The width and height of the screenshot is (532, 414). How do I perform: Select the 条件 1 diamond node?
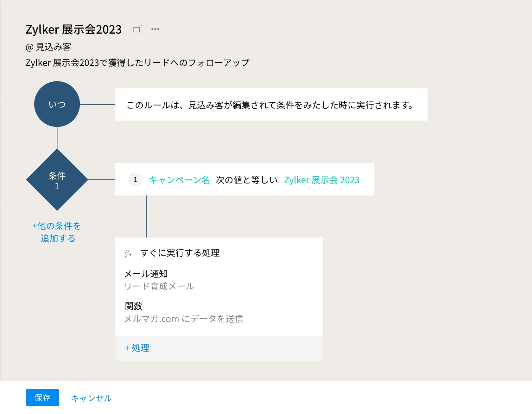point(57,180)
